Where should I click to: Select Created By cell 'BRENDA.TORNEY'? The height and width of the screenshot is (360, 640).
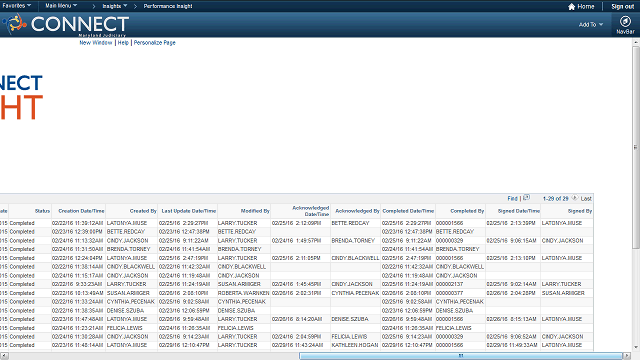[x=129, y=249]
